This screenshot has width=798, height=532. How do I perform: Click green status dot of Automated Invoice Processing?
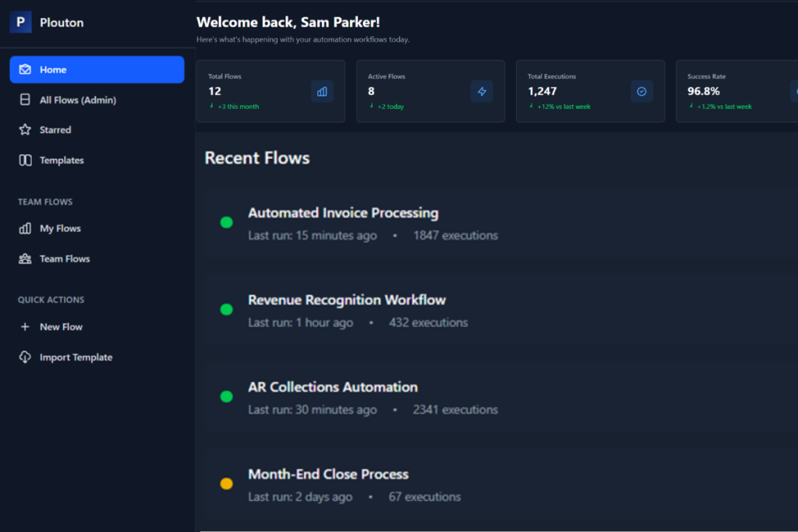[227, 222]
